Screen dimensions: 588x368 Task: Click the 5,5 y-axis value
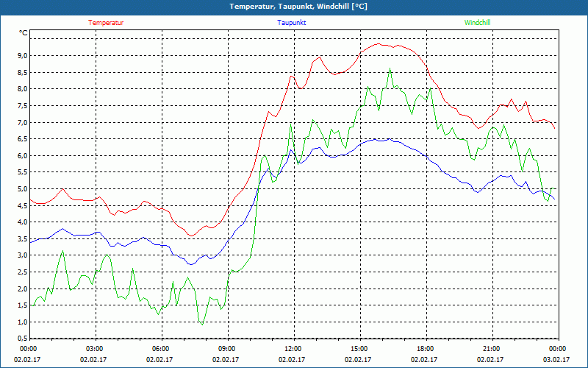coord(23,172)
